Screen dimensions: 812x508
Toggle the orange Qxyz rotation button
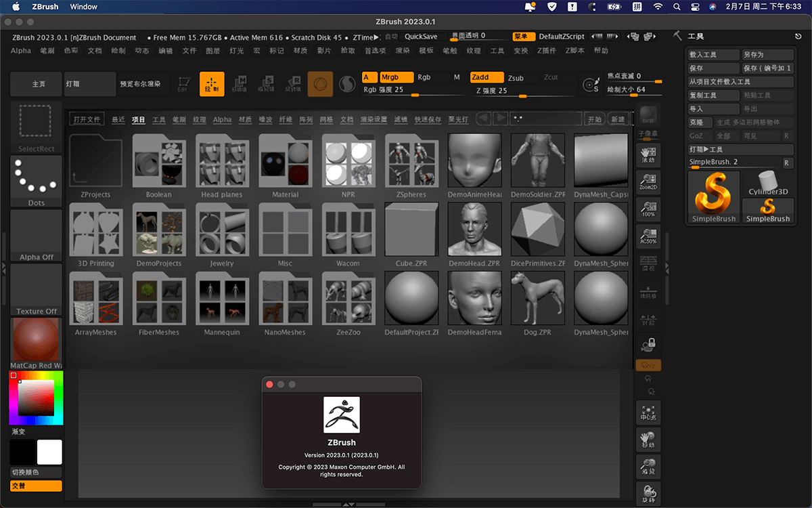(x=648, y=366)
